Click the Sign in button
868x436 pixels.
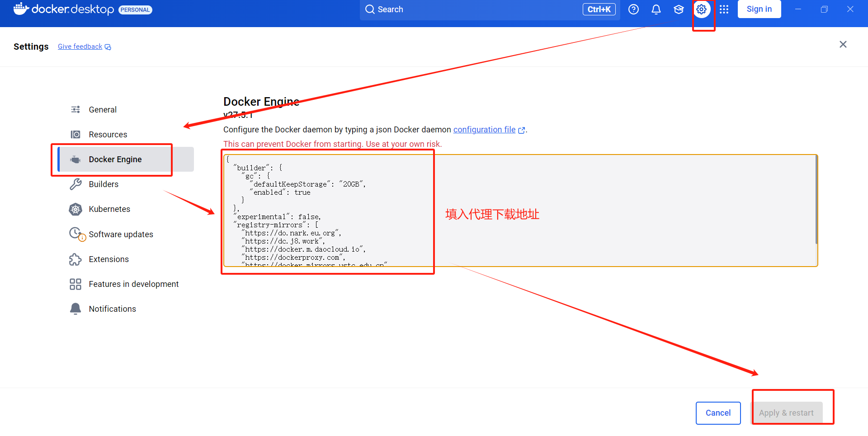click(x=759, y=9)
